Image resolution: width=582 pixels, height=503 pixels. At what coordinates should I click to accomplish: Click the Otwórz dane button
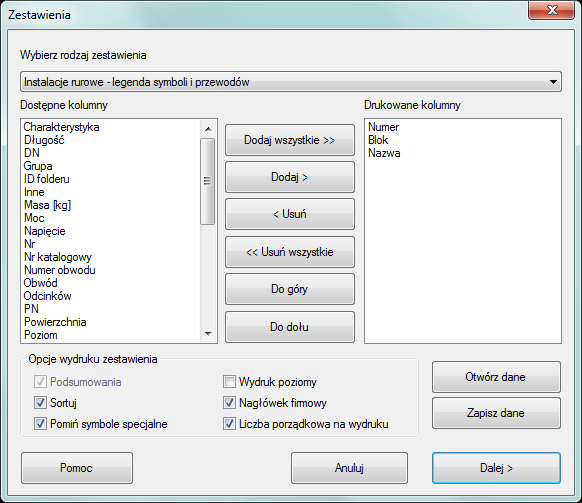click(496, 377)
